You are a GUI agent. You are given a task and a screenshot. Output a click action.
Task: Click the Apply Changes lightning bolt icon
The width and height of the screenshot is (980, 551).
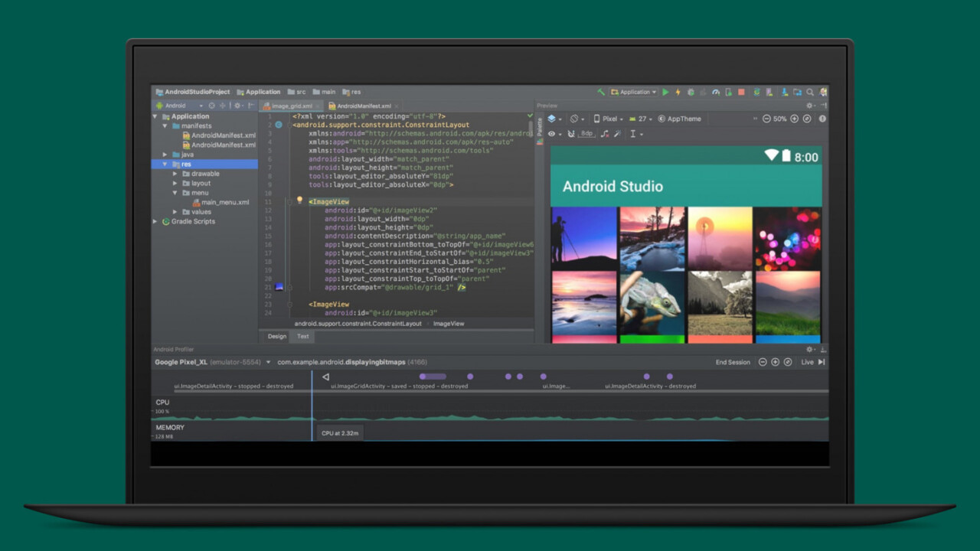pos(678,92)
